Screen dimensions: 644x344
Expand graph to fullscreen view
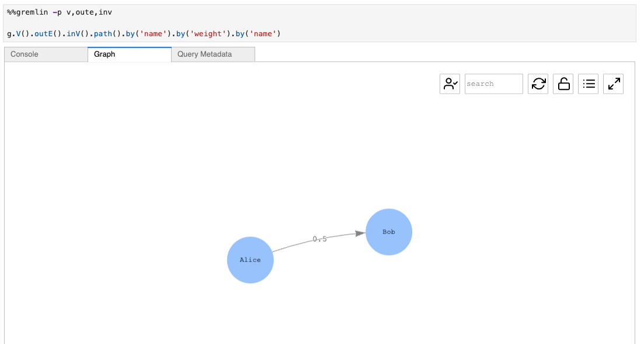coord(614,84)
